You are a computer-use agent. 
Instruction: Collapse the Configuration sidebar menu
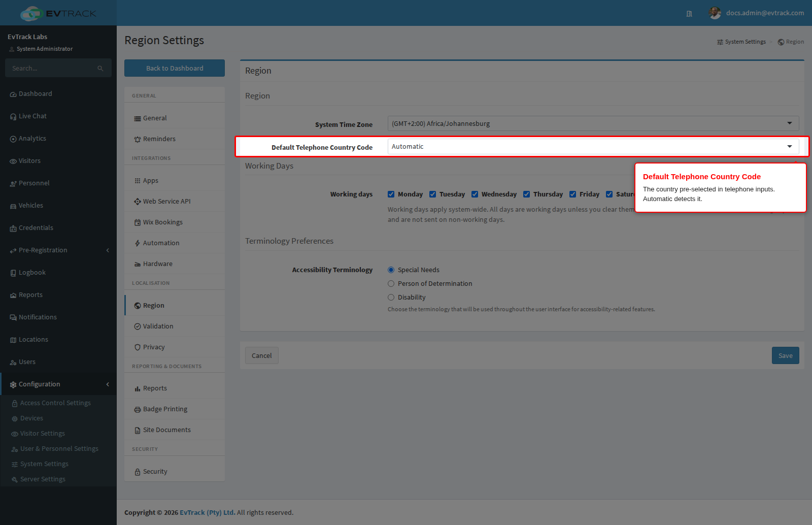(58, 384)
